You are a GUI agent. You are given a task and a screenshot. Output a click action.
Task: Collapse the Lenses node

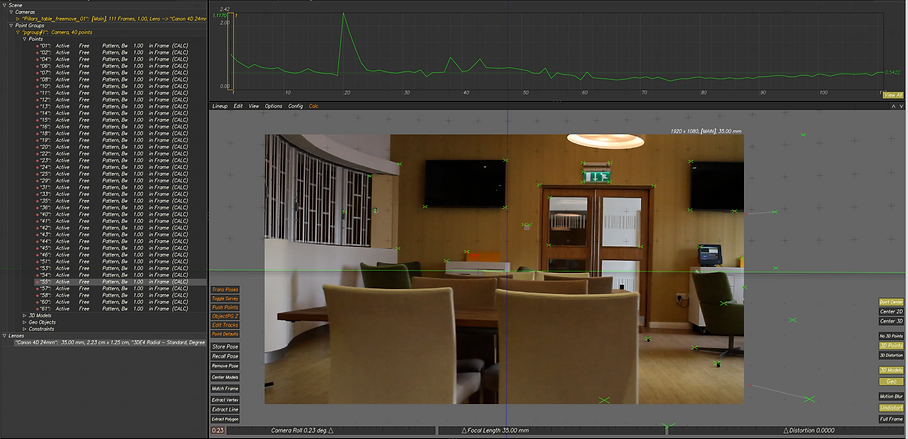pos(5,336)
